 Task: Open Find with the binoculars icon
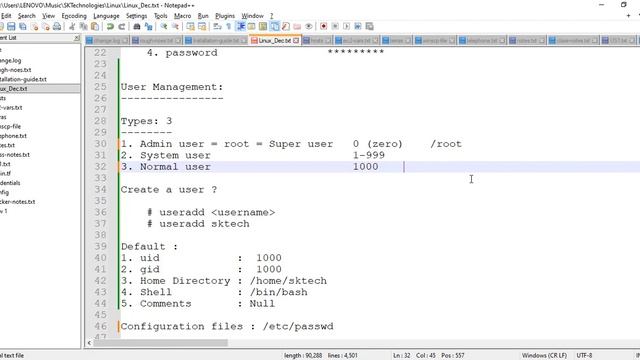click(137, 27)
